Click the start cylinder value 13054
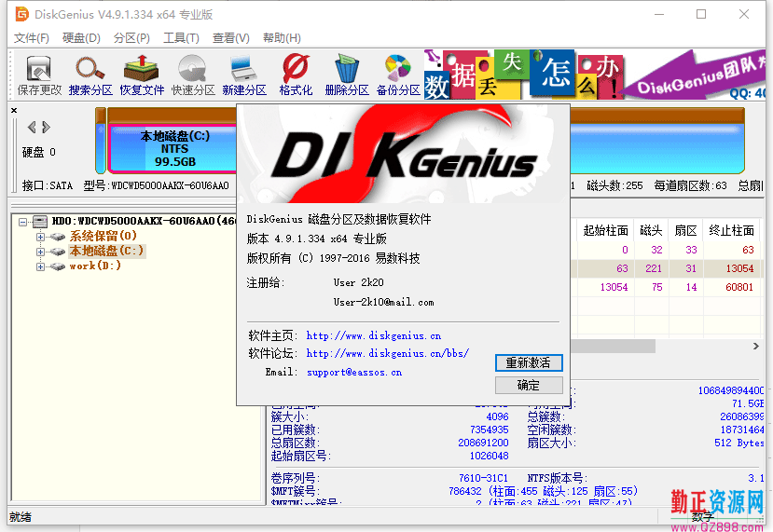Viewport: 773px width, 532px height. coord(614,287)
